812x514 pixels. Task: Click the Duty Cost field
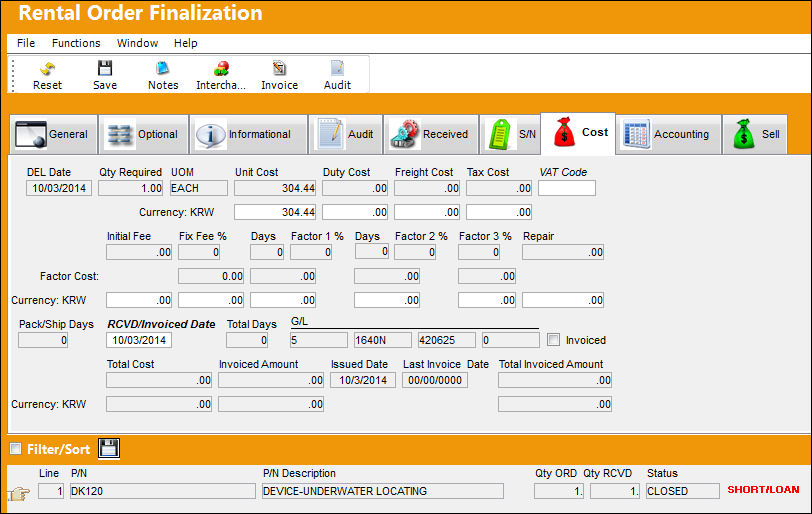coord(355,188)
